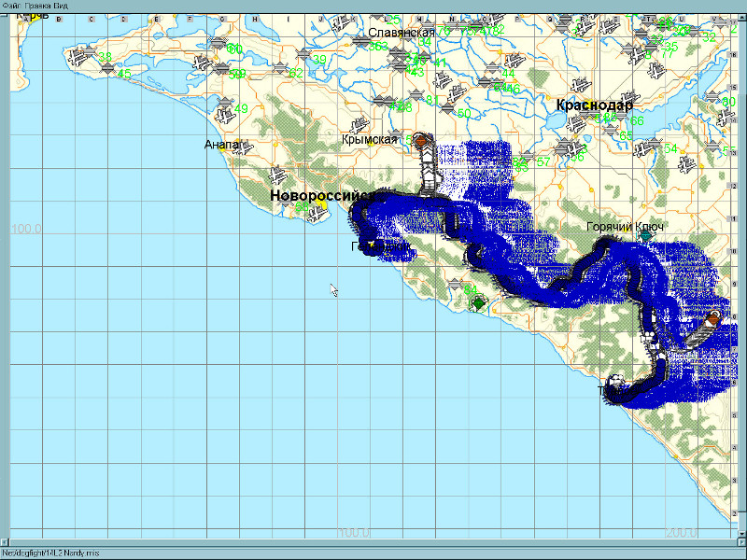Click the Новороссийск city label
The image size is (747, 560).
(x=322, y=196)
